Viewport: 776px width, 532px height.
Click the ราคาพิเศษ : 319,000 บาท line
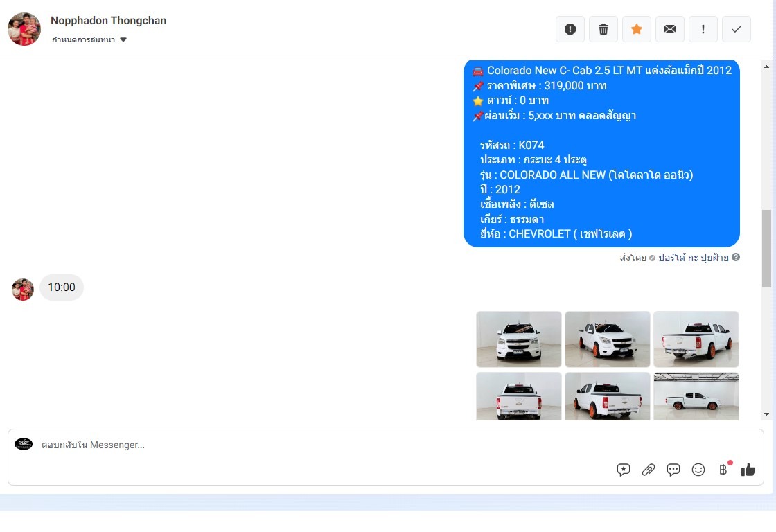pos(540,86)
